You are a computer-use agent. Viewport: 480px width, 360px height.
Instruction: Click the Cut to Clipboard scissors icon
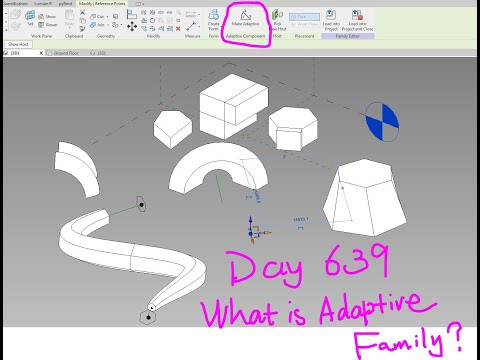click(82, 12)
